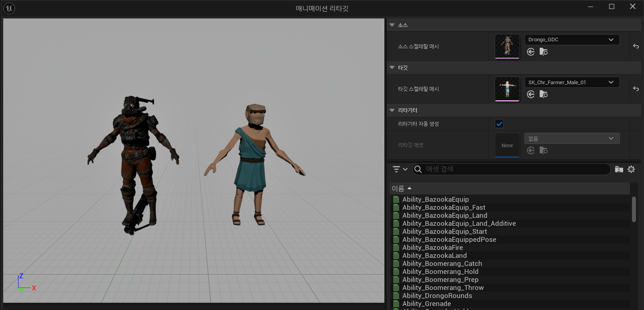Click the source skeletal mesh thumbnail
644x310 pixels.
click(x=507, y=46)
